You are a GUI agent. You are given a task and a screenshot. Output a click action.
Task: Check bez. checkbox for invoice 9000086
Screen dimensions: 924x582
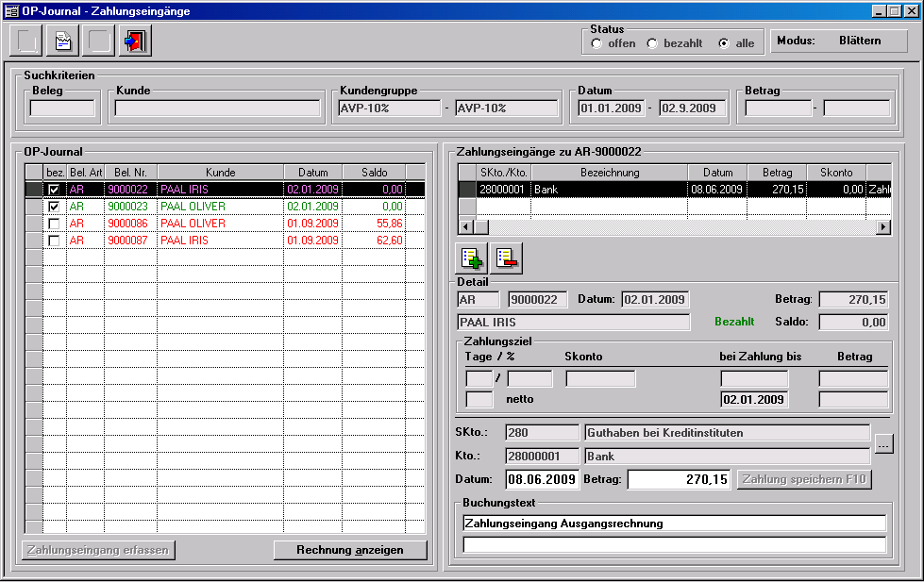point(55,224)
